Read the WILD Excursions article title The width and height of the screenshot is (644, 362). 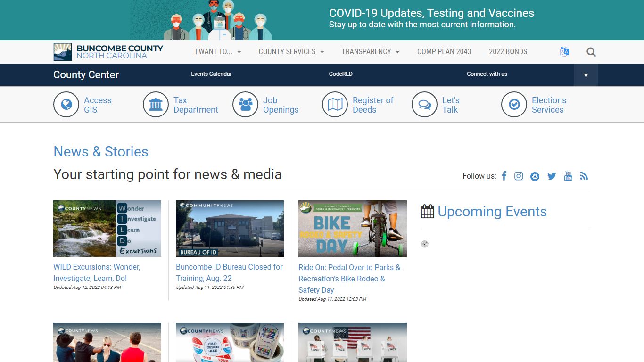[x=97, y=272]
